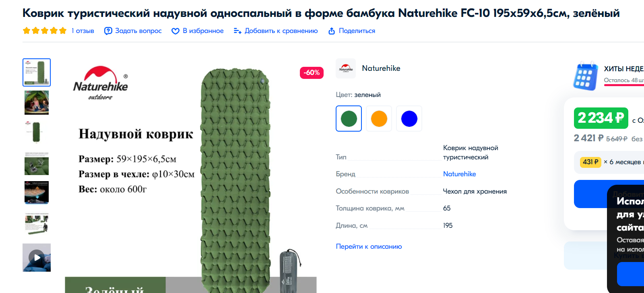The image size is (644, 293).
Task: Click 'Задать вопрос' link
Action: point(138,31)
